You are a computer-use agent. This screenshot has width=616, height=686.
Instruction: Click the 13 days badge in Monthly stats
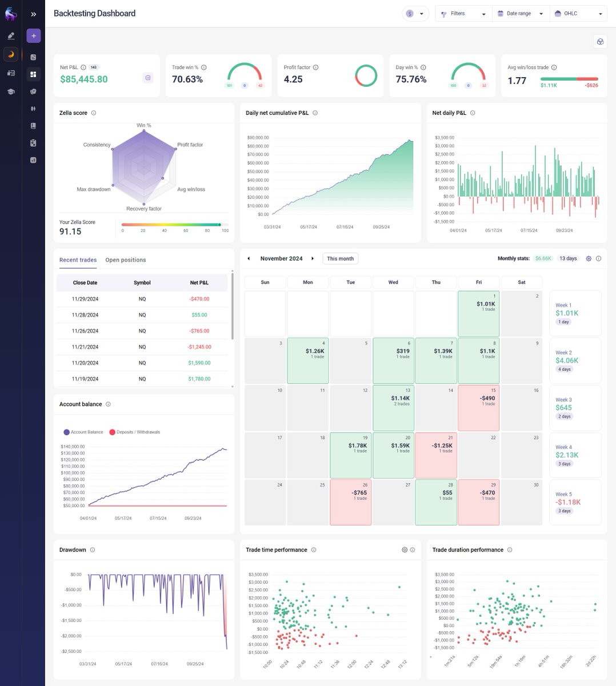(568, 258)
